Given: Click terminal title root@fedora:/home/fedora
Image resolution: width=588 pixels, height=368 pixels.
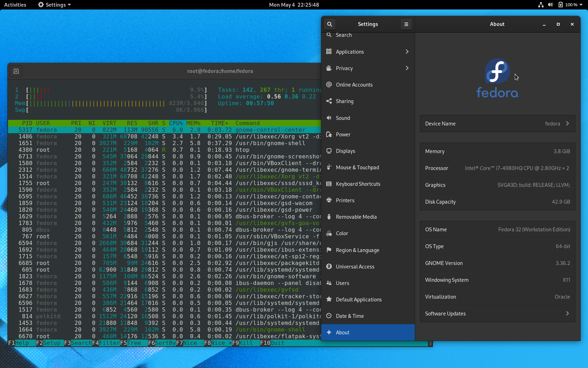Looking at the screenshot, I should (220, 71).
